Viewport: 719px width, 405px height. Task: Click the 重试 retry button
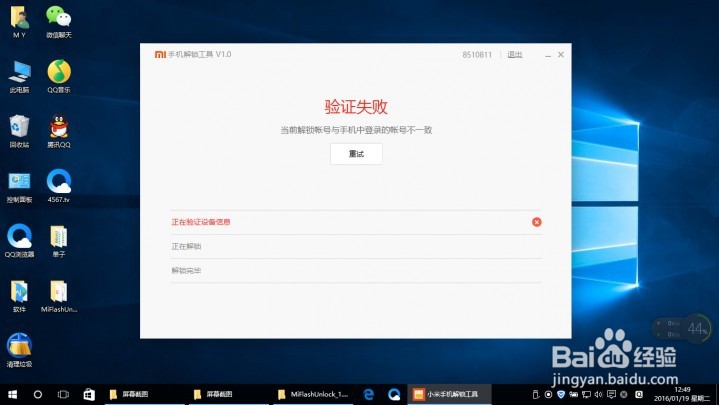356,154
